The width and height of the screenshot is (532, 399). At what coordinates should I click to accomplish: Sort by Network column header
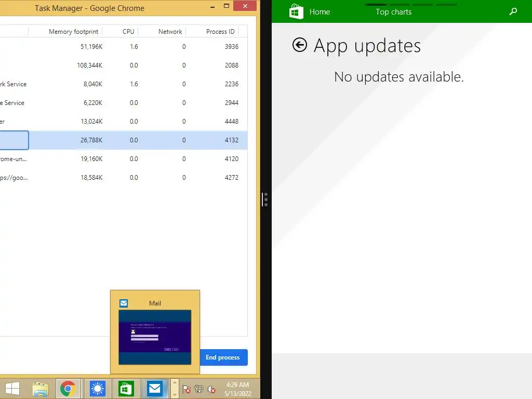pos(170,32)
